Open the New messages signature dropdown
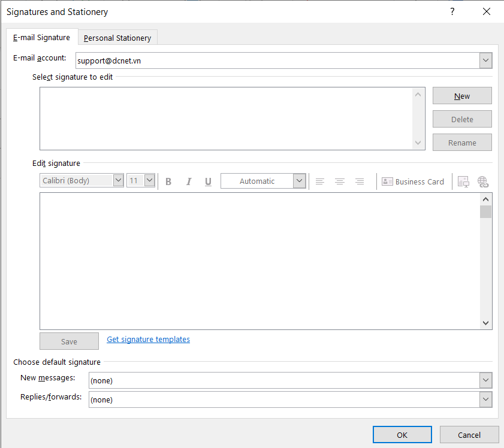 [485, 380]
